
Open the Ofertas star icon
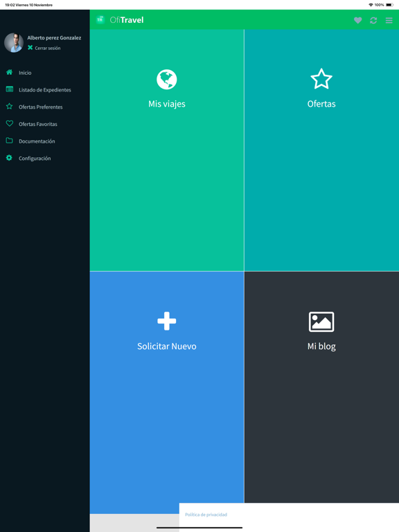(x=321, y=79)
